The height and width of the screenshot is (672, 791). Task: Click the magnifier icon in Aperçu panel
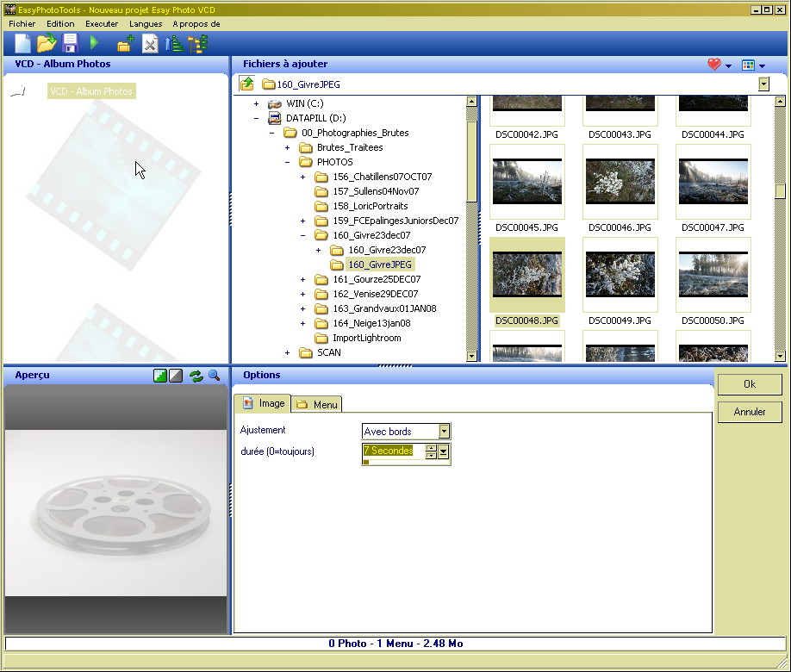[214, 376]
